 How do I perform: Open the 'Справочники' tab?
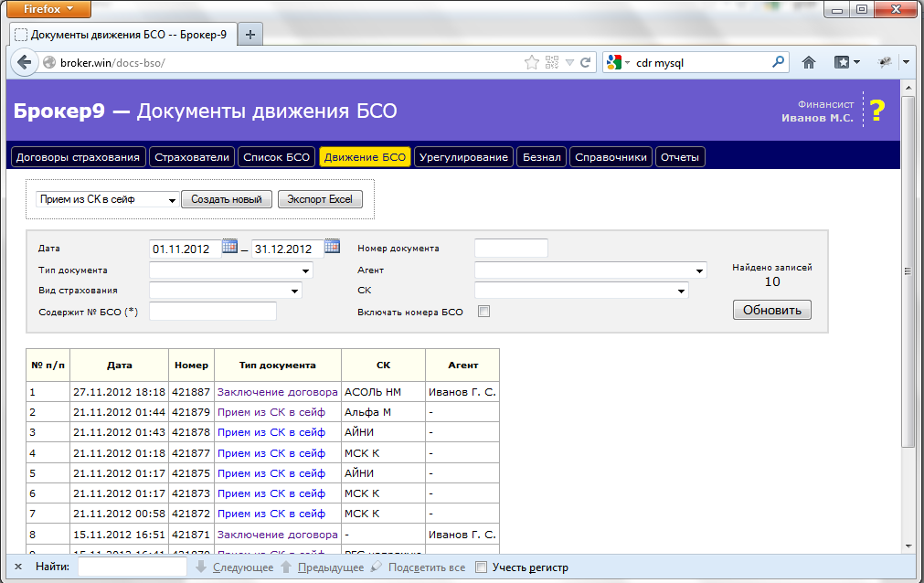[611, 157]
